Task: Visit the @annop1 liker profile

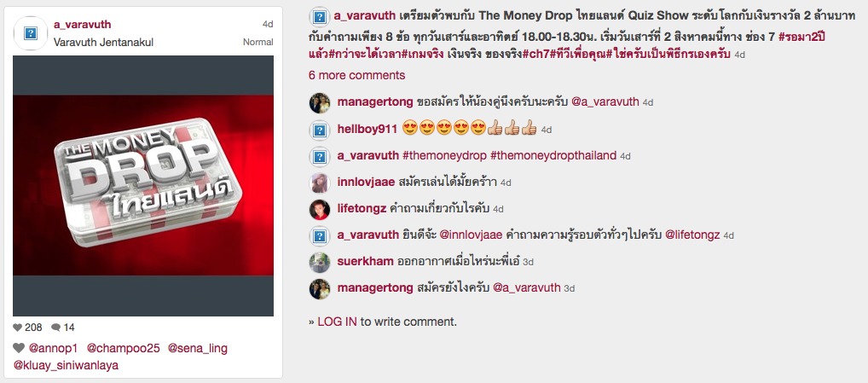Action: click(x=53, y=349)
